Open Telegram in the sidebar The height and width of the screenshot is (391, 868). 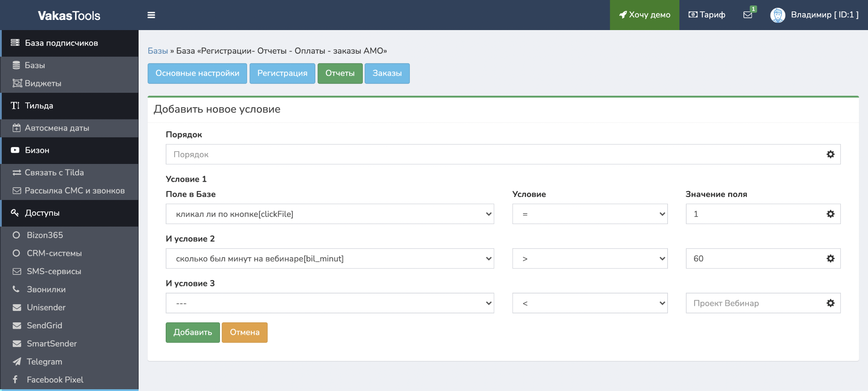(x=45, y=362)
